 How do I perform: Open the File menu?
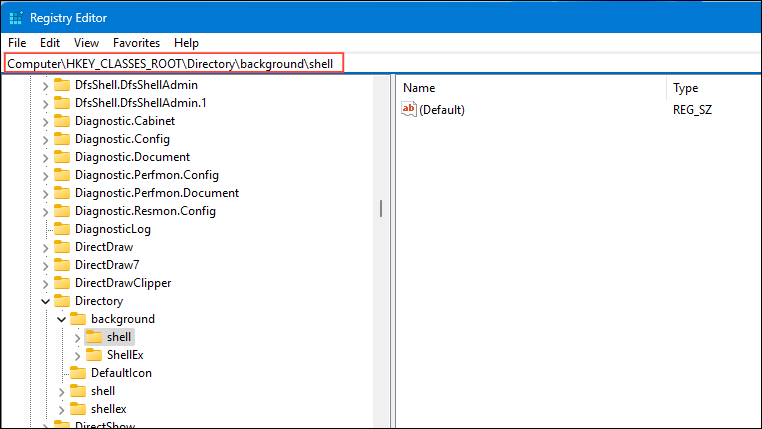(x=17, y=43)
